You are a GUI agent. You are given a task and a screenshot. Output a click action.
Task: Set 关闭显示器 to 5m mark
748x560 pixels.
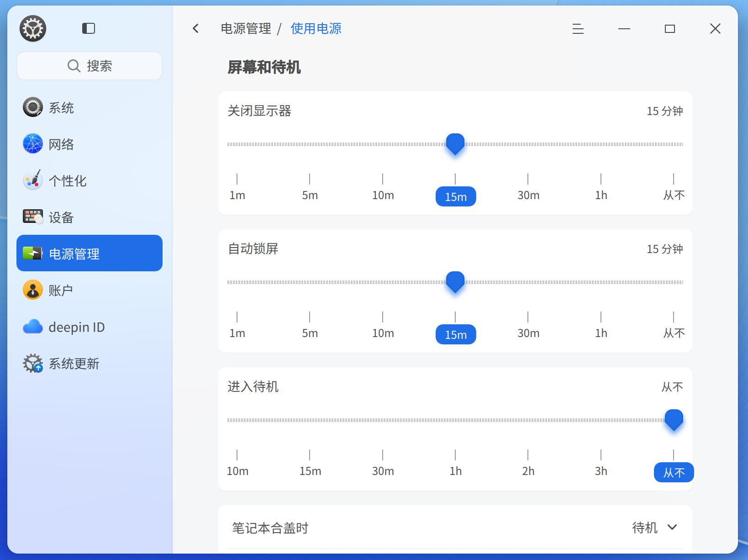[310, 195]
